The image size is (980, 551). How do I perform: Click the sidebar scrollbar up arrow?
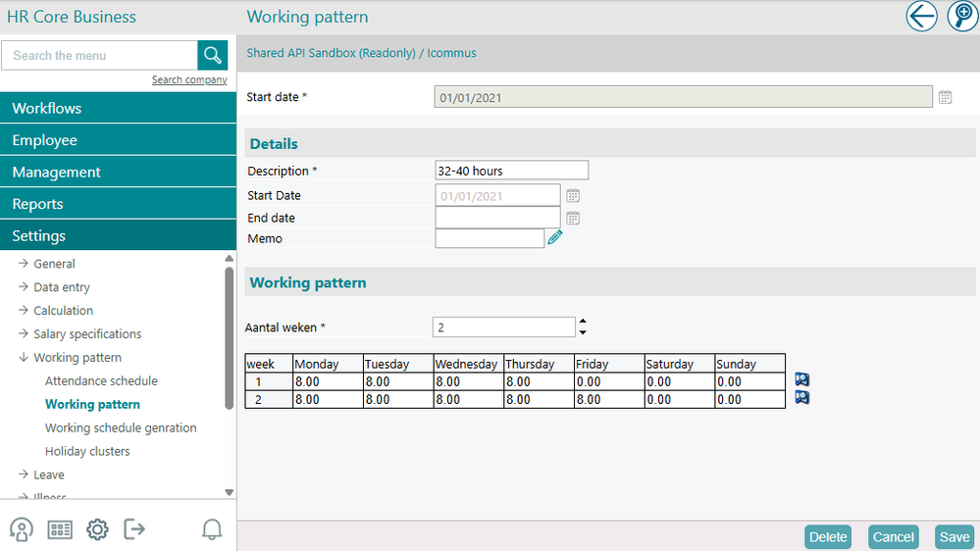click(x=230, y=258)
